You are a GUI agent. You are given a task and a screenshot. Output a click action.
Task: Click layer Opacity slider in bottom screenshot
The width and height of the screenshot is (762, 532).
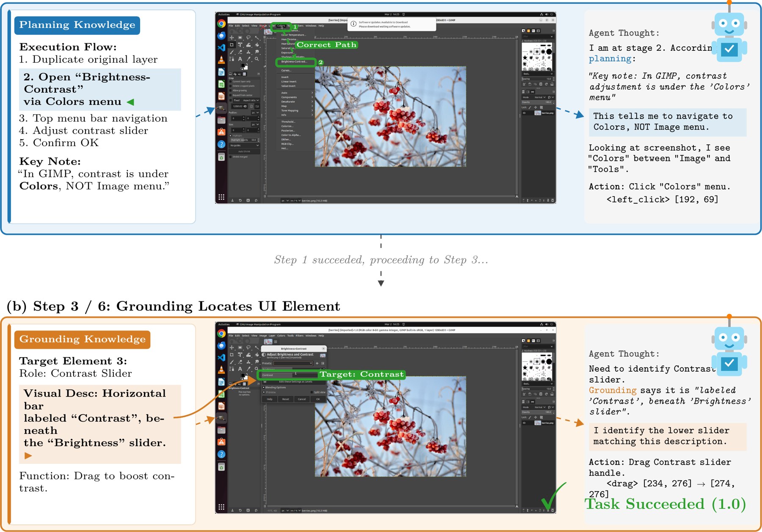click(x=538, y=412)
